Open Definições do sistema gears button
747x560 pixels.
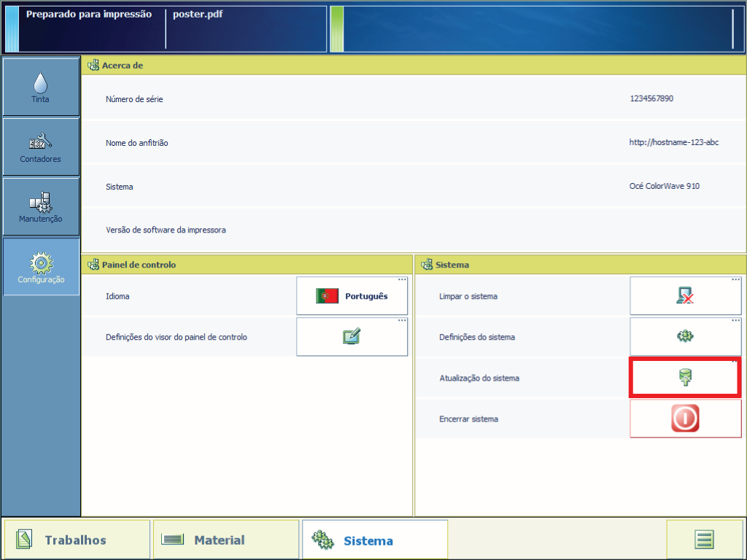tap(686, 337)
